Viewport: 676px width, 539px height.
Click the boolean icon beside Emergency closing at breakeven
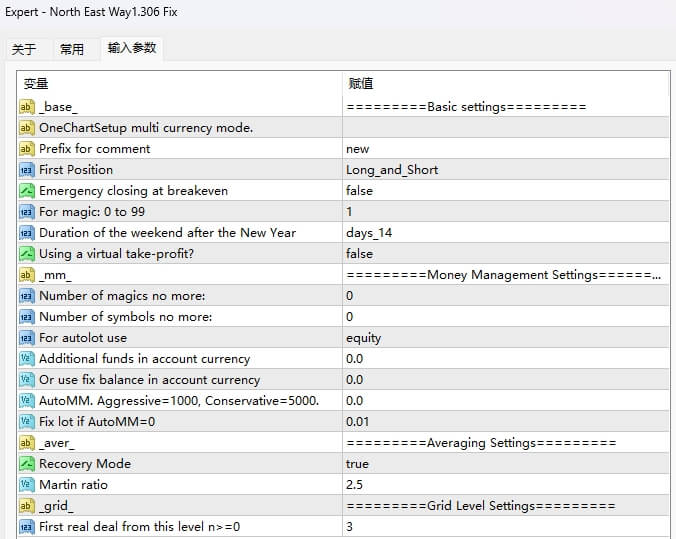(27, 191)
